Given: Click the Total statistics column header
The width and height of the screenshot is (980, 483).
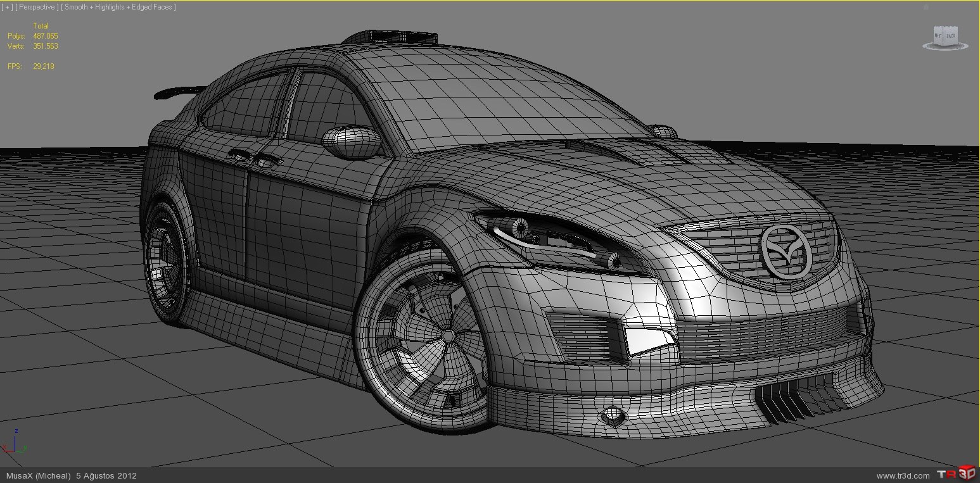Looking at the screenshot, I should tap(41, 26).
